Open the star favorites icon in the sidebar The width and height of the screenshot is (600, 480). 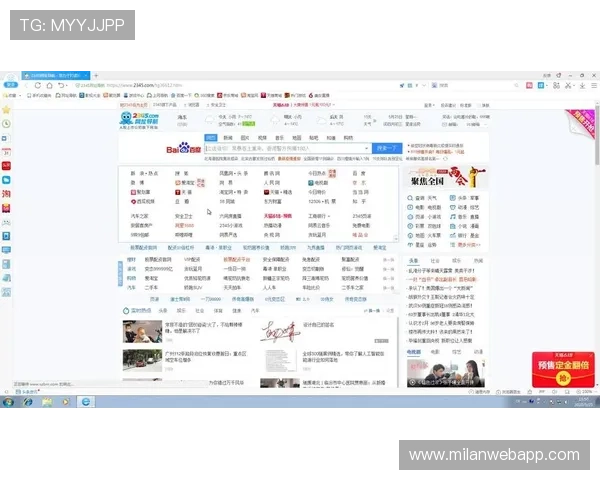point(6,110)
